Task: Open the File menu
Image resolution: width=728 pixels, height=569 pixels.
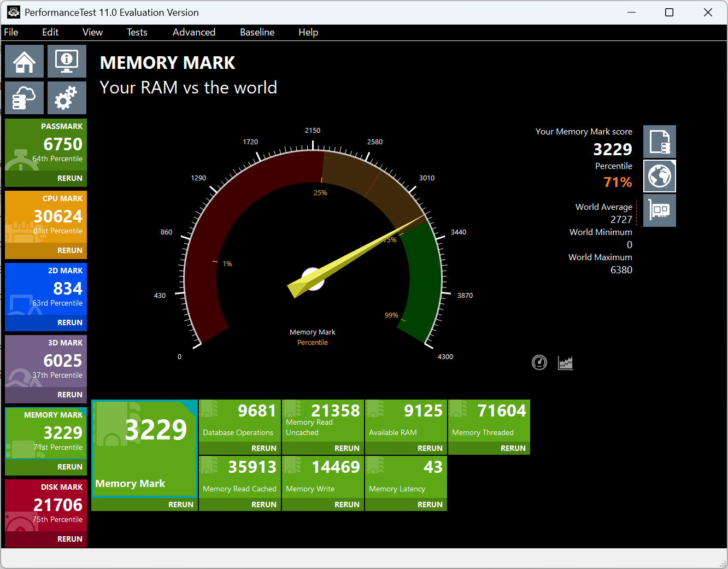Action: [x=11, y=32]
